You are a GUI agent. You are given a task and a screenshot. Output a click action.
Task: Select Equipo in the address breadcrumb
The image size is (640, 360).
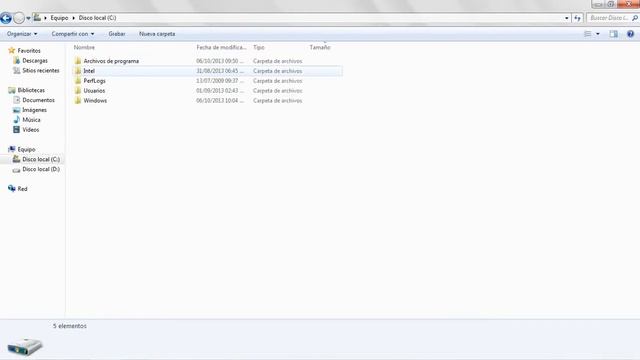59,18
